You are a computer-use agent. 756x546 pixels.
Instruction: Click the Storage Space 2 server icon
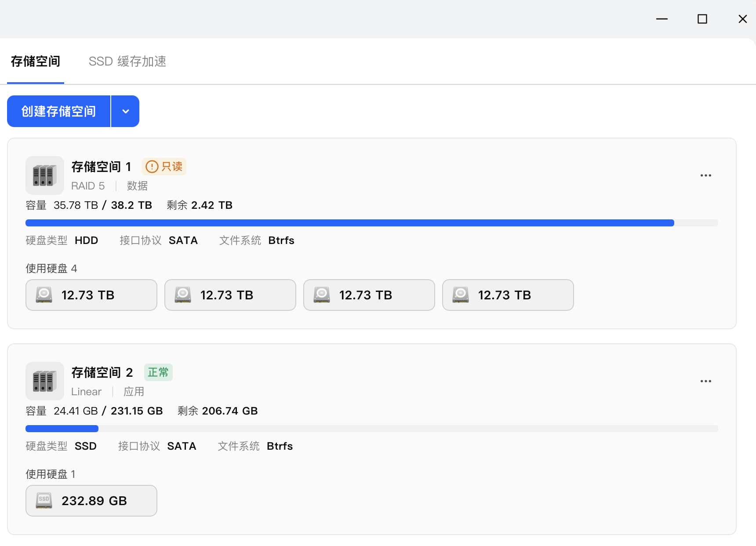(45, 381)
